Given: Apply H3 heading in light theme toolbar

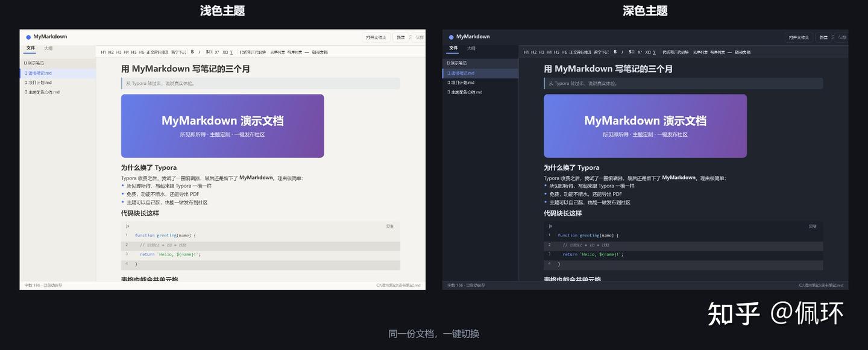Looking at the screenshot, I should point(119,52).
